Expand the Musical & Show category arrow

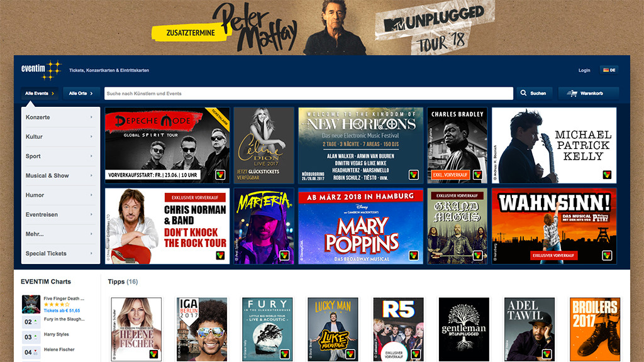(x=91, y=176)
